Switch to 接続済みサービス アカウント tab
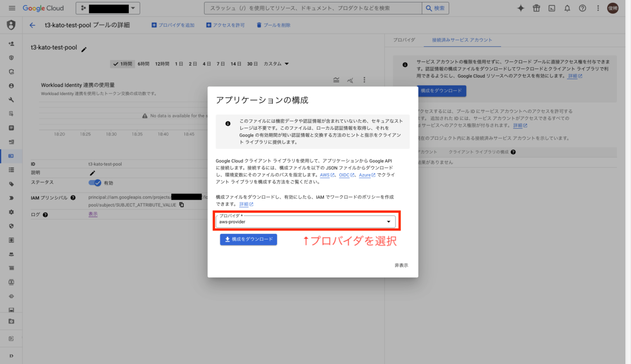Image resolution: width=631 pixels, height=364 pixels. [x=462, y=40]
